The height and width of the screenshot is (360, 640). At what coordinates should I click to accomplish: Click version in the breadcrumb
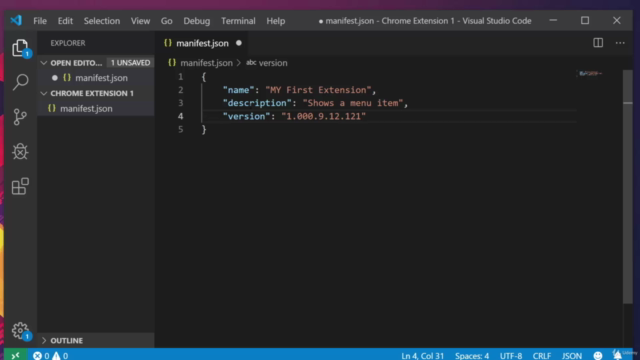(x=273, y=63)
